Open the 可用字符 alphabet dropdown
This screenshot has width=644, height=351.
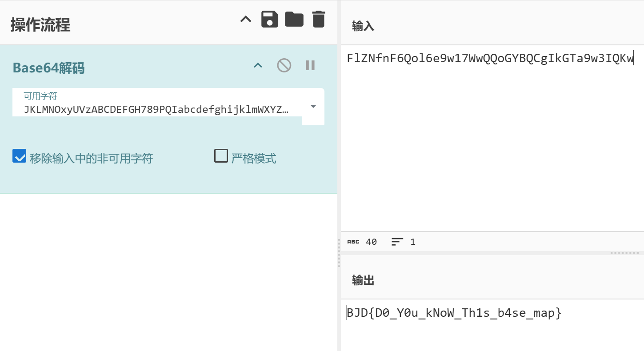[x=313, y=107]
